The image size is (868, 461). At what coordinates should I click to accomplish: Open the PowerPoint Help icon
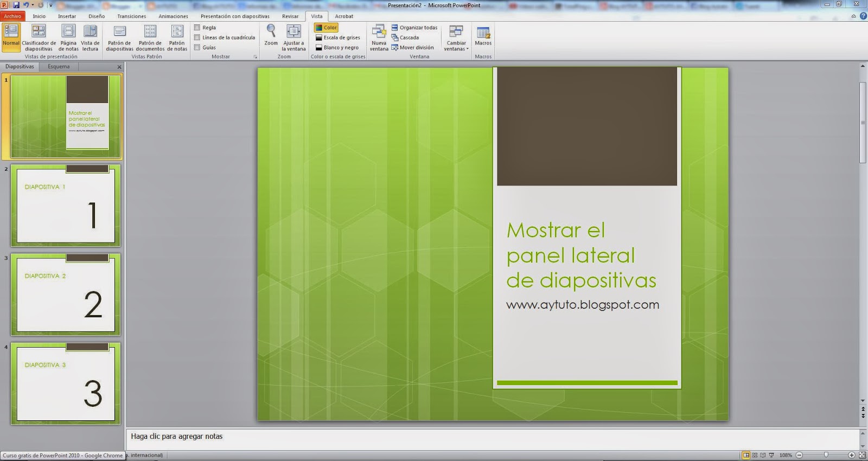coord(863,16)
